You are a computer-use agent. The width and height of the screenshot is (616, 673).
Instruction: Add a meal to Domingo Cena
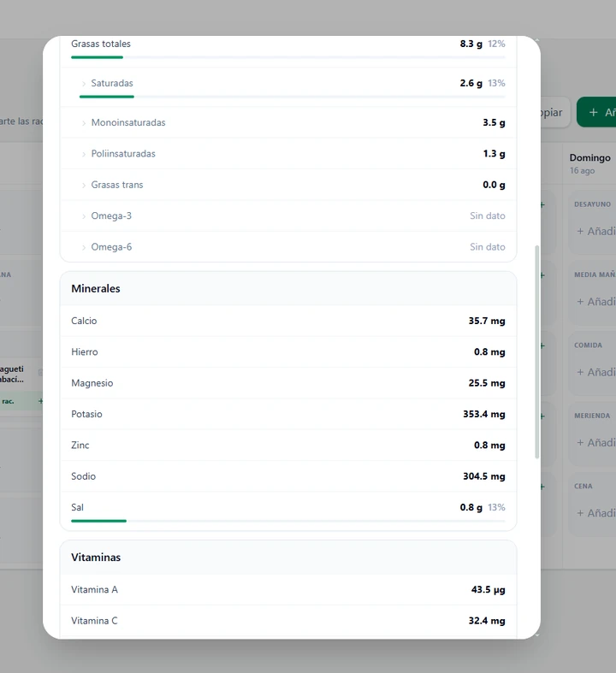(596, 513)
